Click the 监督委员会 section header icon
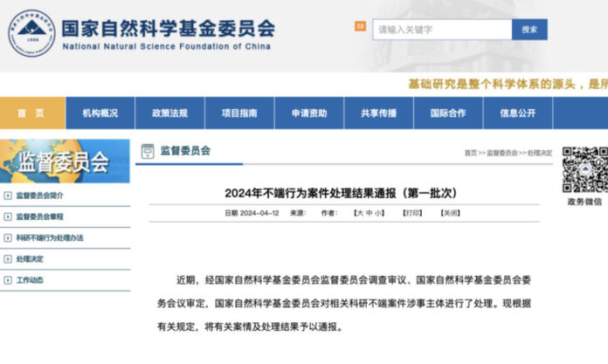The image size is (608, 364). coord(147,151)
